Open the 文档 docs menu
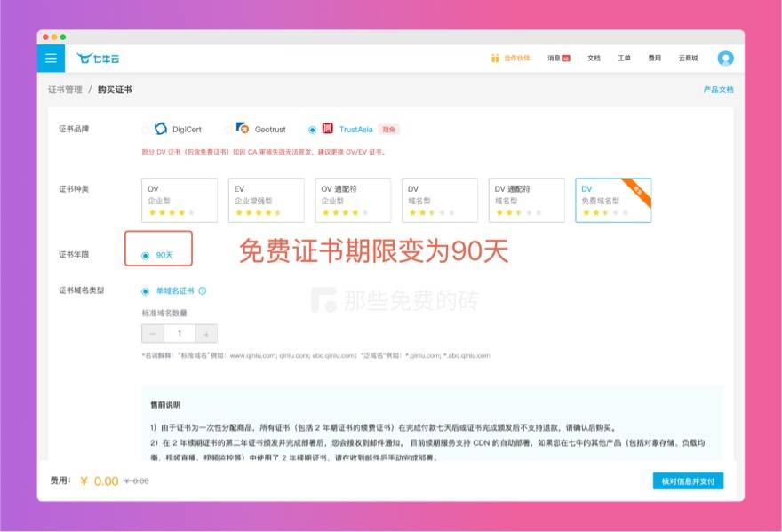782x532 pixels. click(594, 59)
